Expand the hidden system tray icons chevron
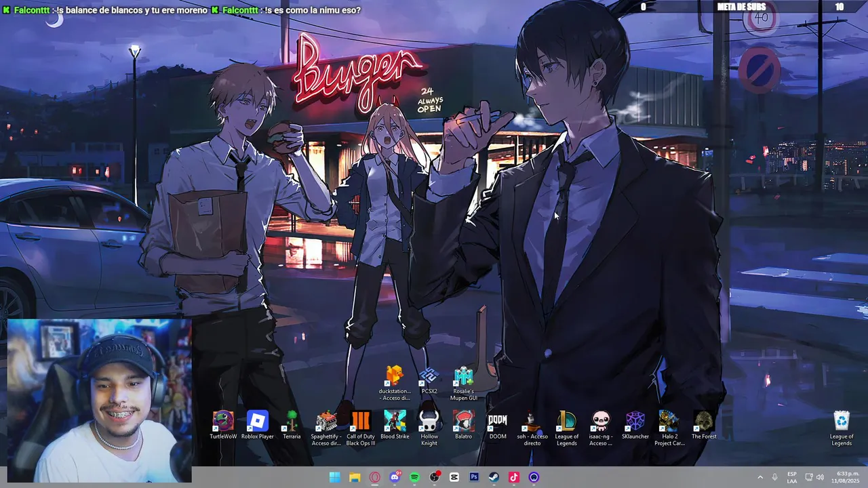868x488 pixels. click(x=759, y=477)
